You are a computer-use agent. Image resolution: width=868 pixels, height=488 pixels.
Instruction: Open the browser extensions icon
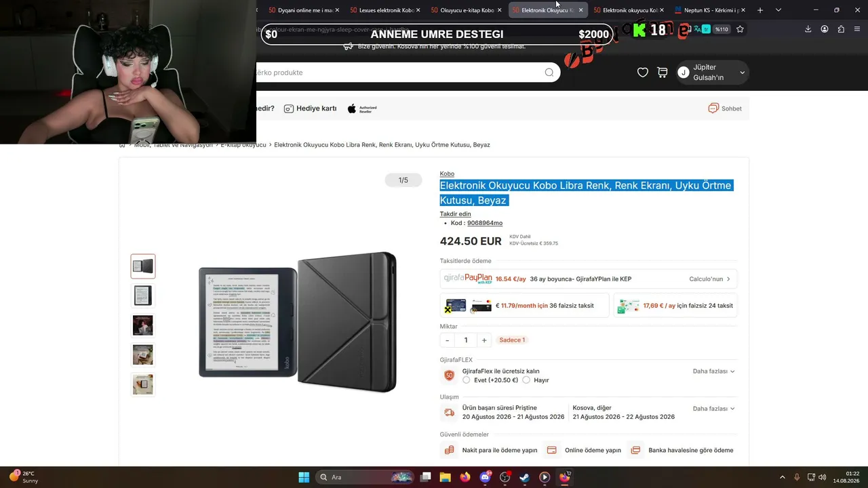click(841, 29)
